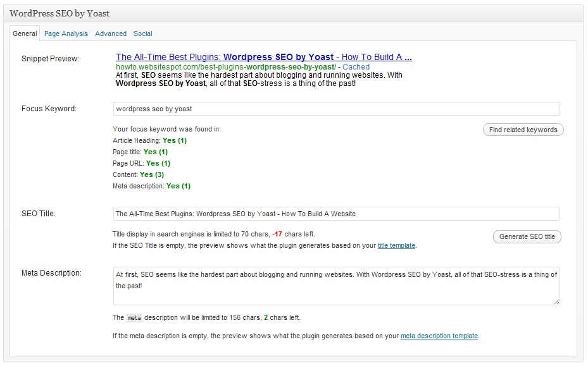Click 'Your focus keyword was found in:' text
Screen dimensions: 588x366
click(x=166, y=129)
